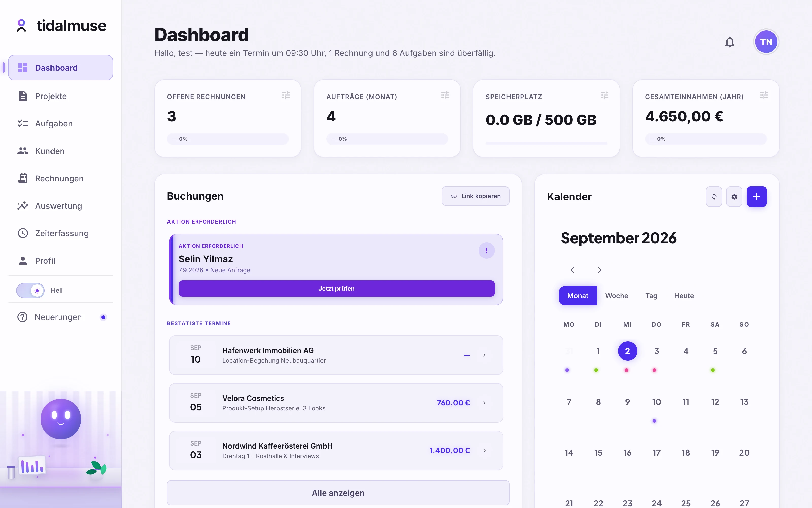812x508 pixels.
Task: Switch to the Tag calendar view
Action: [651, 296]
